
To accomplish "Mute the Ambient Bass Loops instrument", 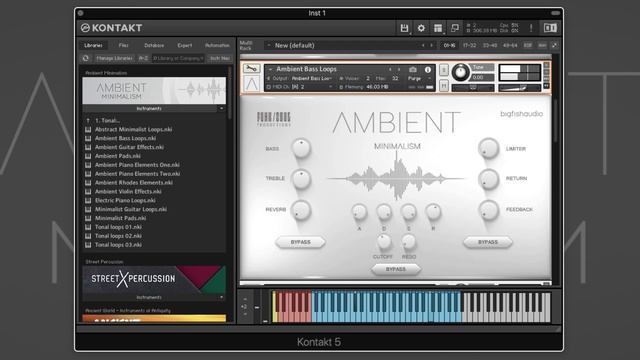I will (444, 85).
